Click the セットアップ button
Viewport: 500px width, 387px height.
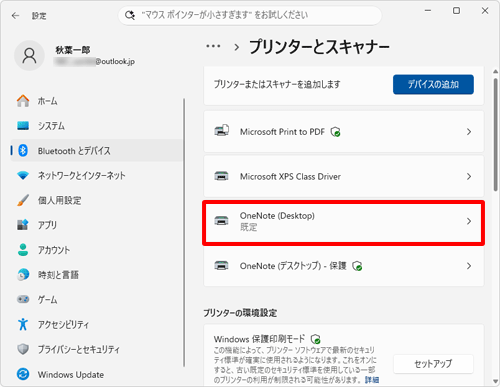[x=433, y=364]
